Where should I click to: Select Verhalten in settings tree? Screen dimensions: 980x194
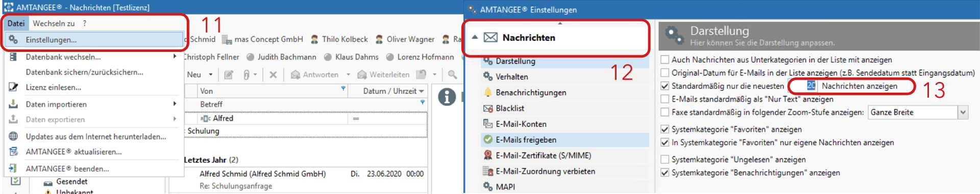point(512,77)
